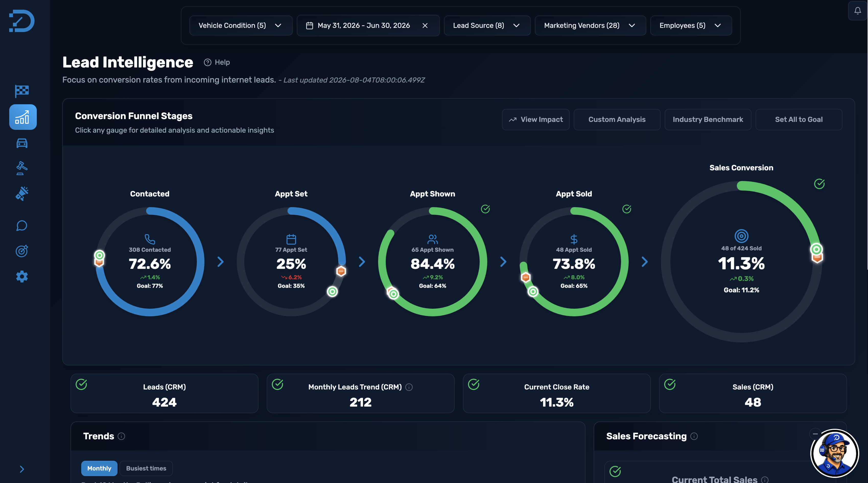The image size is (868, 483).
Task: Open the Appt Sold 73.8% gauge details
Action: 574,261
